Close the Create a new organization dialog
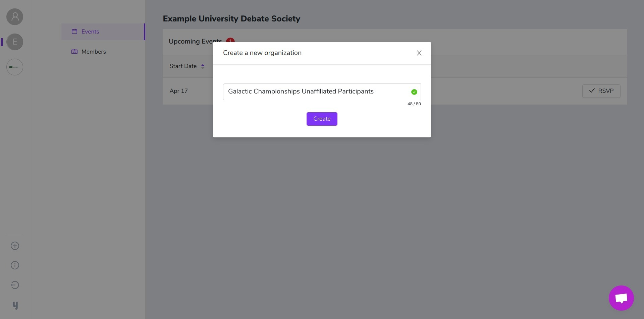The height and width of the screenshot is (319, 644). [x=419, y=53]
